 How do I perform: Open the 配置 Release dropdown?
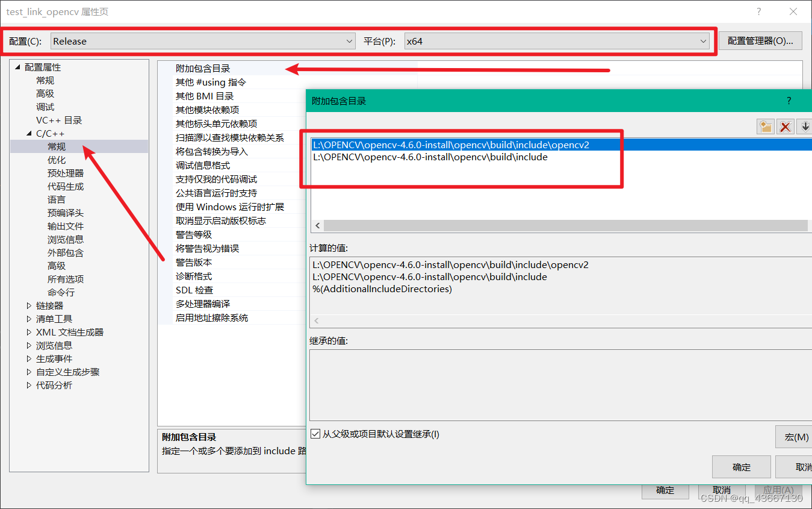203,41
